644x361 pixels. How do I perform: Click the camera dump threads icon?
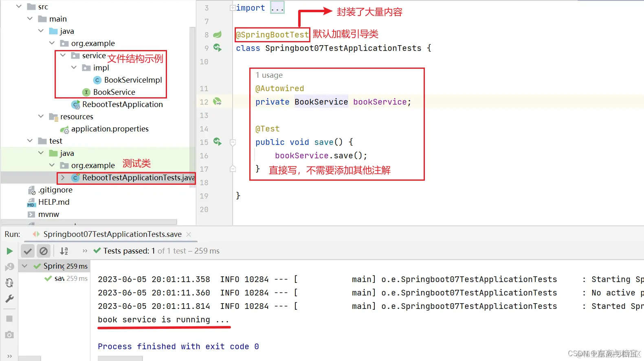click(x=9, y=335)
